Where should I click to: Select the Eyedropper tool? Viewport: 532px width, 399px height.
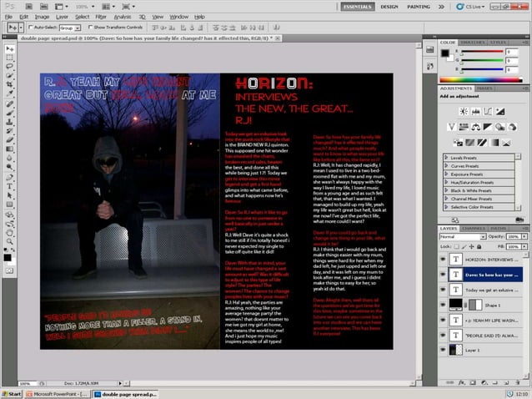pyautogui.click(x=9, y=93)
